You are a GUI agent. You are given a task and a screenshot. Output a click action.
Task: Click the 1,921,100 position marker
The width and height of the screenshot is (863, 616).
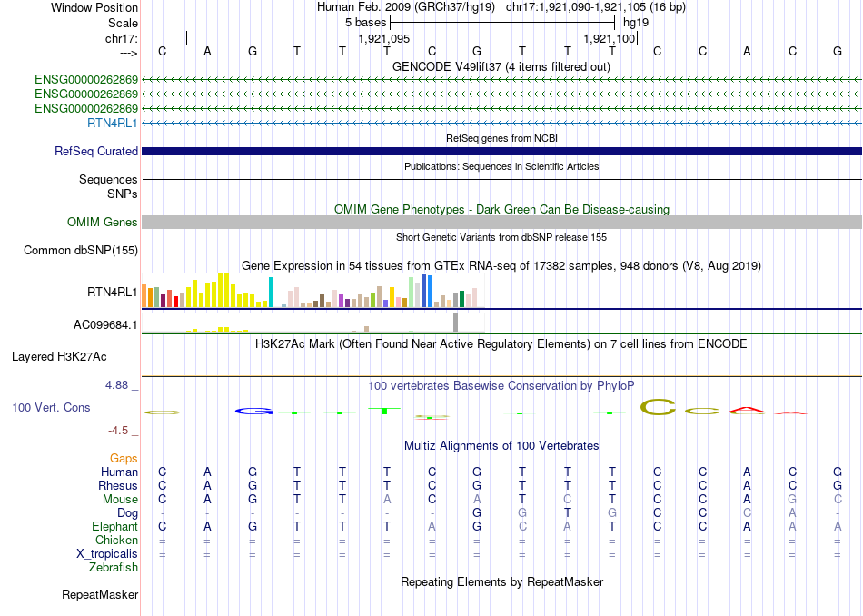tap(610, 38)
